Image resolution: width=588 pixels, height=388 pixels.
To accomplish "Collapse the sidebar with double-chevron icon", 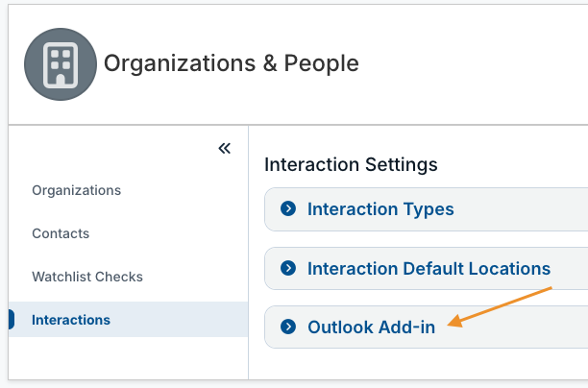I will pyautogui.click(x=225, y=149).
